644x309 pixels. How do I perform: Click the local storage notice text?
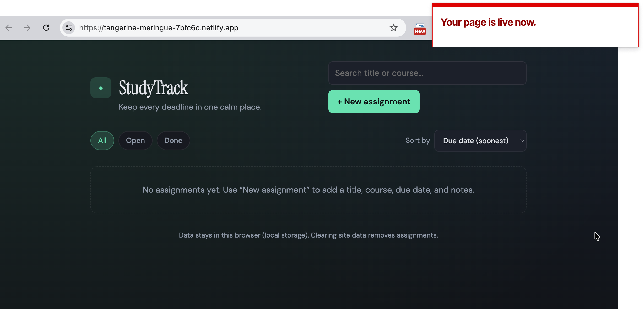click(308, 235)
